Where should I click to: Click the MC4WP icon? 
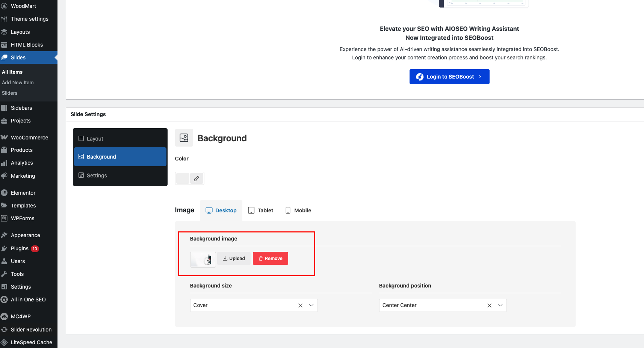tap(4, 316)
